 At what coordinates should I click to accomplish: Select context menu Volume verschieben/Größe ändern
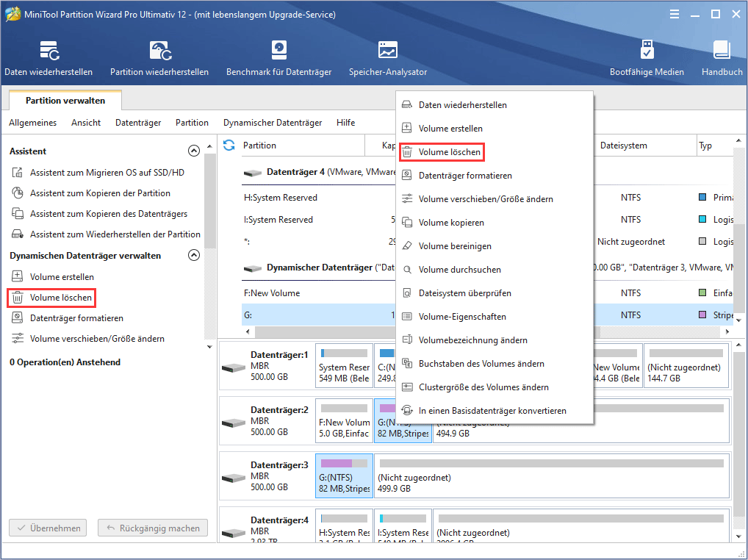tap(495, 199)
